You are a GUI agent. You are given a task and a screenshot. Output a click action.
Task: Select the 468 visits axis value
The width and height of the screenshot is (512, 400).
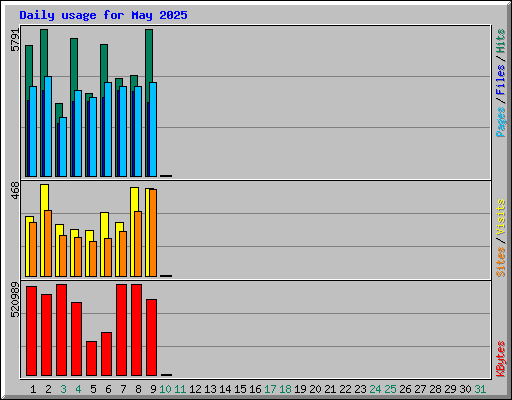coord(15,191)
